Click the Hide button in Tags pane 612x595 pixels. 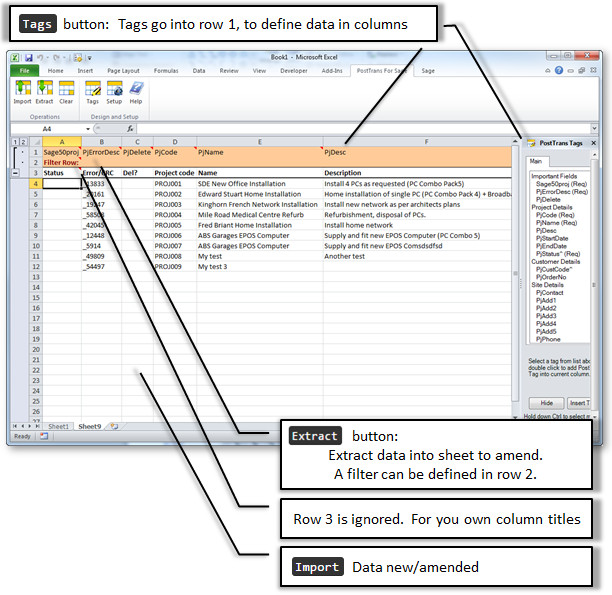pyautogui.click(x=546, y=403)
